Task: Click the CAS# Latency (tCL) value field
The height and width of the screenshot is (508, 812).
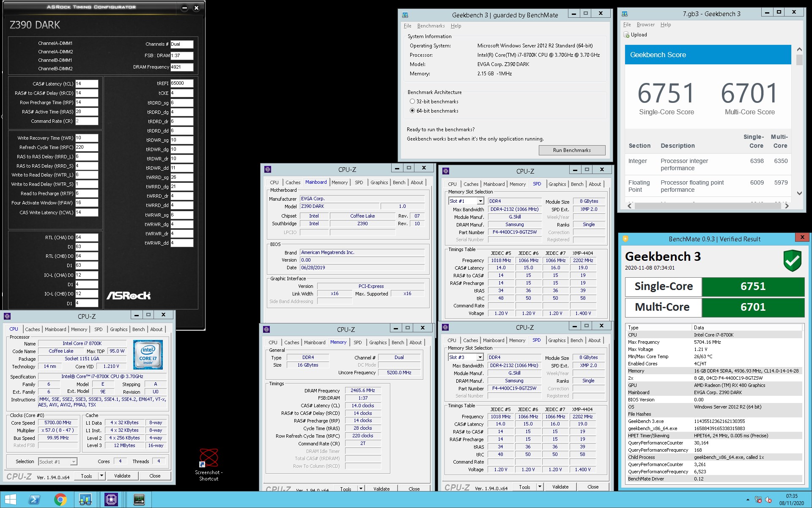Action: [87, 84]
